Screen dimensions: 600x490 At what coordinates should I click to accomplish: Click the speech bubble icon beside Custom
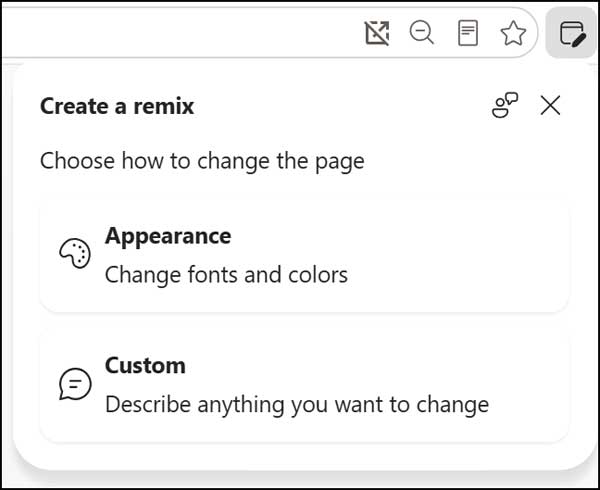75,384
